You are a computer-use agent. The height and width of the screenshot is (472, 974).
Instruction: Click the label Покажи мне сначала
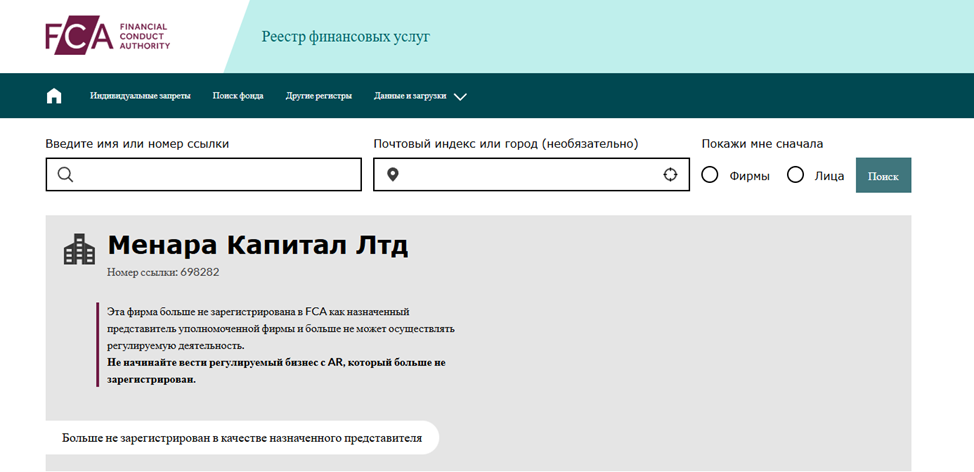tap(762, 144)
